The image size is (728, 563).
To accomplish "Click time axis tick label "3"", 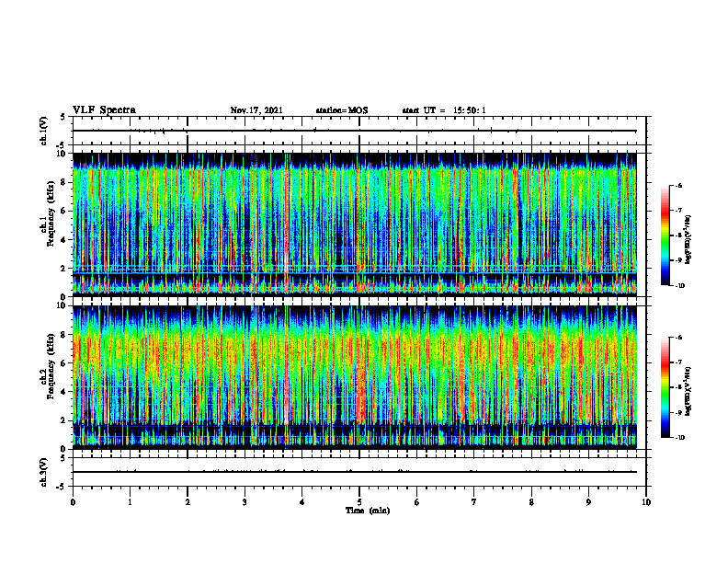I will point(245,502).
